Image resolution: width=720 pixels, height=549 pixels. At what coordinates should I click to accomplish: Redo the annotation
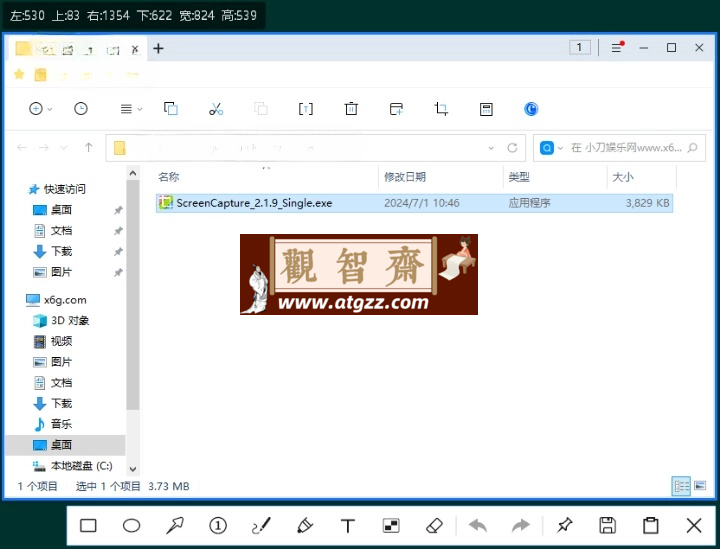[521, 526]
